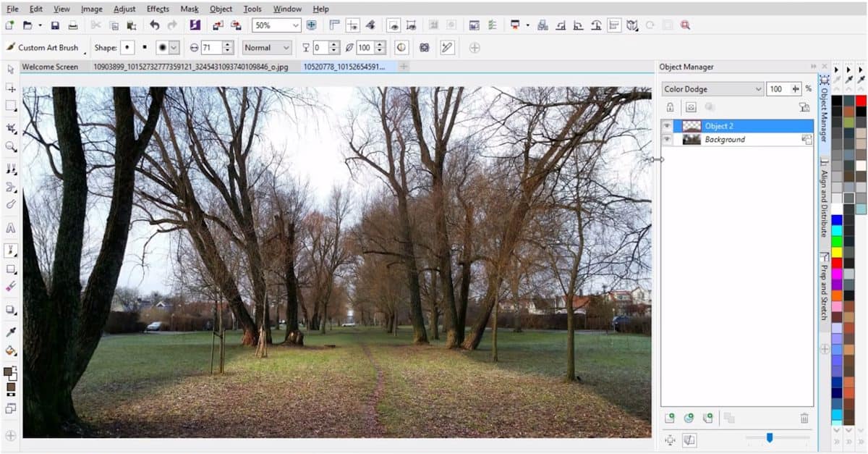
Task: Toggle visibility of the Background layer
Action: coord(667,140)
